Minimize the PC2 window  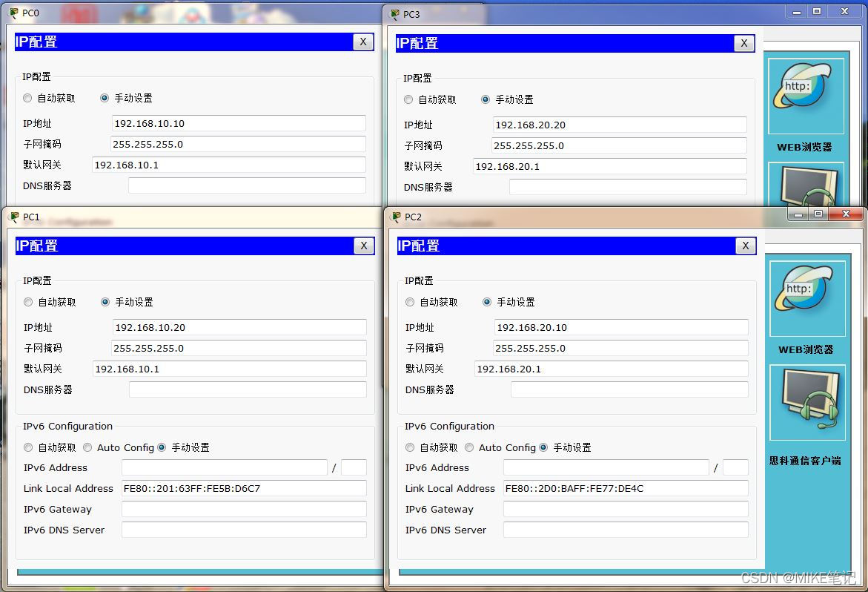(798, 214)
